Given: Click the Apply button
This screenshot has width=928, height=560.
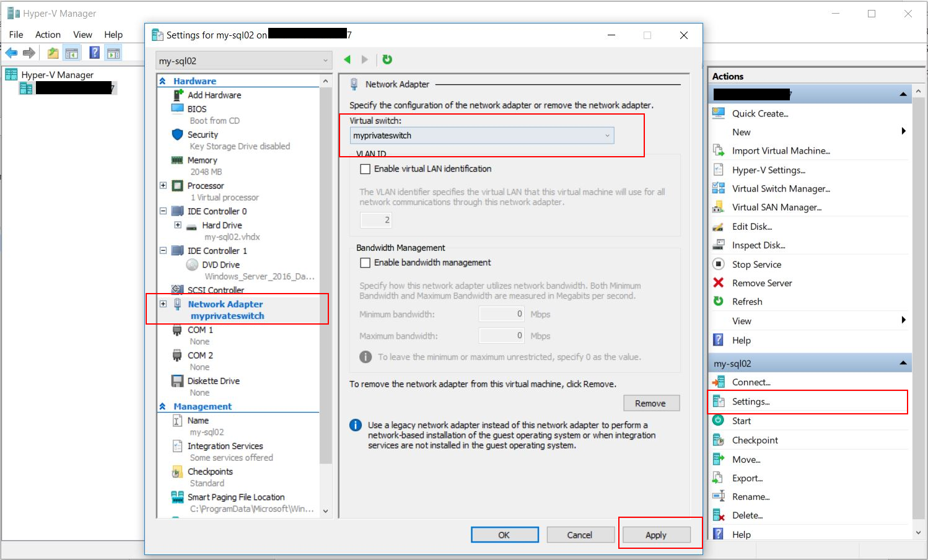Looking at the screenshot, I should 656,535.
